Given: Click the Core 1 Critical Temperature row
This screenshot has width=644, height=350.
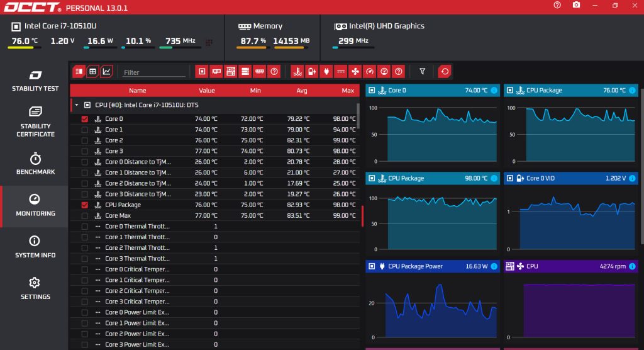Looking at the screenshot, I should coord(215,280).
